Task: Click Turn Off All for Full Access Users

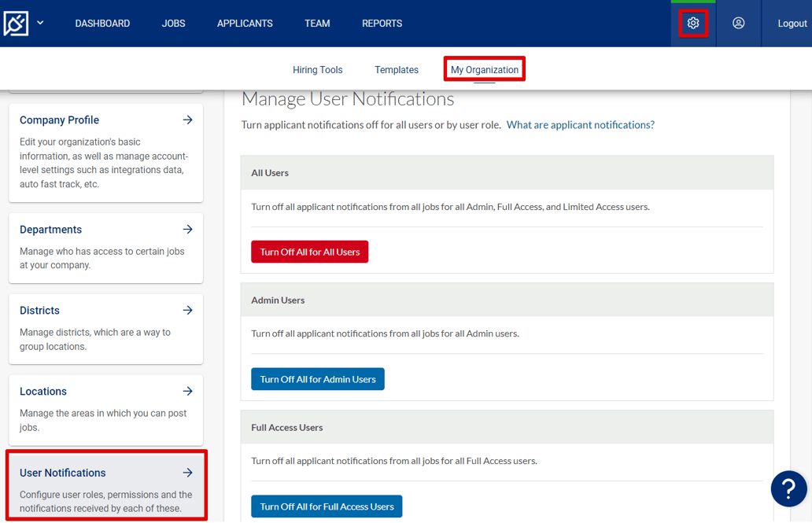Action: click(x=327, y=506)
